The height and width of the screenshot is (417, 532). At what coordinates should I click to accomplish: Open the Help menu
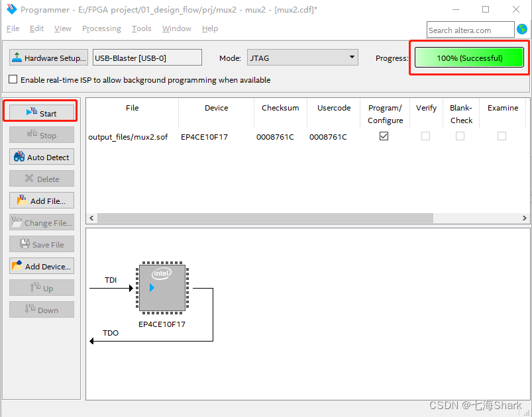(x=210, y=28)
